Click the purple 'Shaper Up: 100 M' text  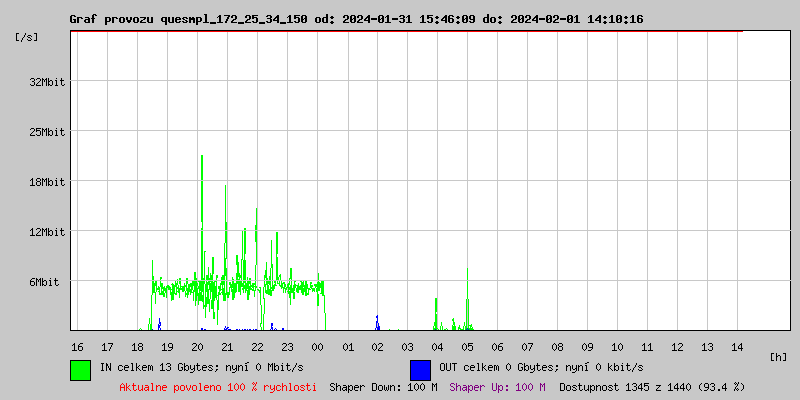497,386
